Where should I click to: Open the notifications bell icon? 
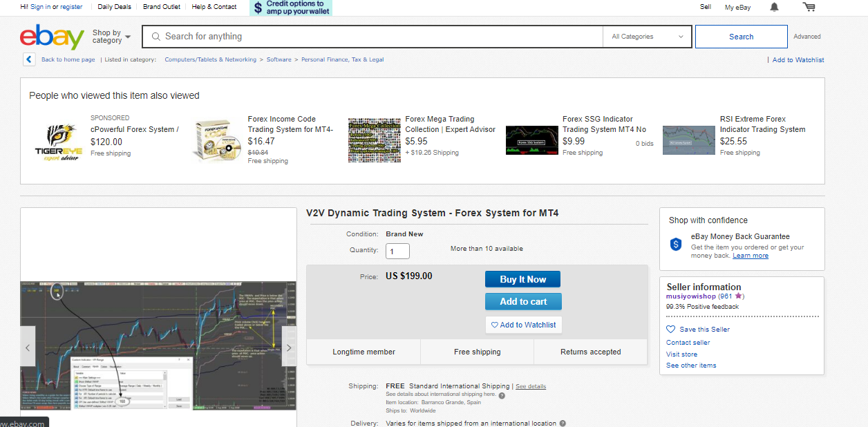(774, 7)
